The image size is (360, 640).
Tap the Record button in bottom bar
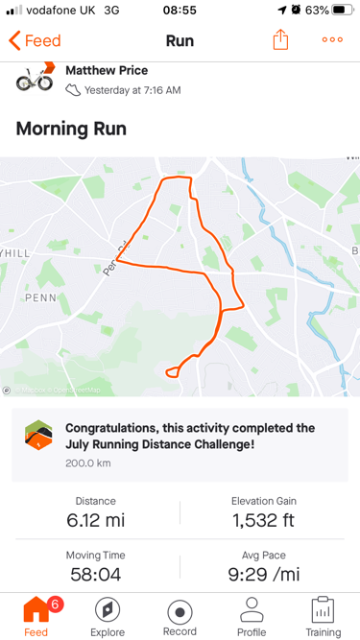(180, 618)
